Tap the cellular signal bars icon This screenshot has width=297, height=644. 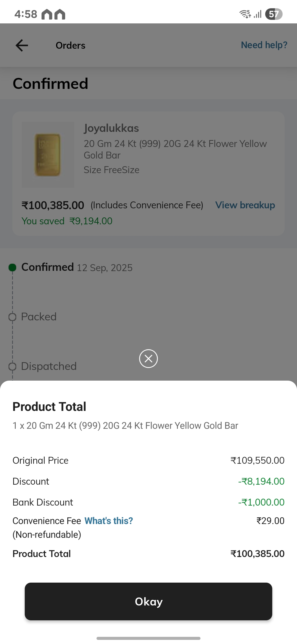click(x=258, y=14)
